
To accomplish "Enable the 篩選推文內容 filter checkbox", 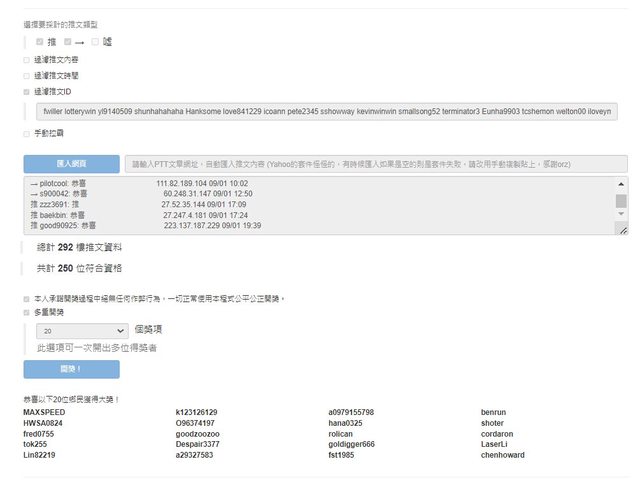I will tap(27, 60).
